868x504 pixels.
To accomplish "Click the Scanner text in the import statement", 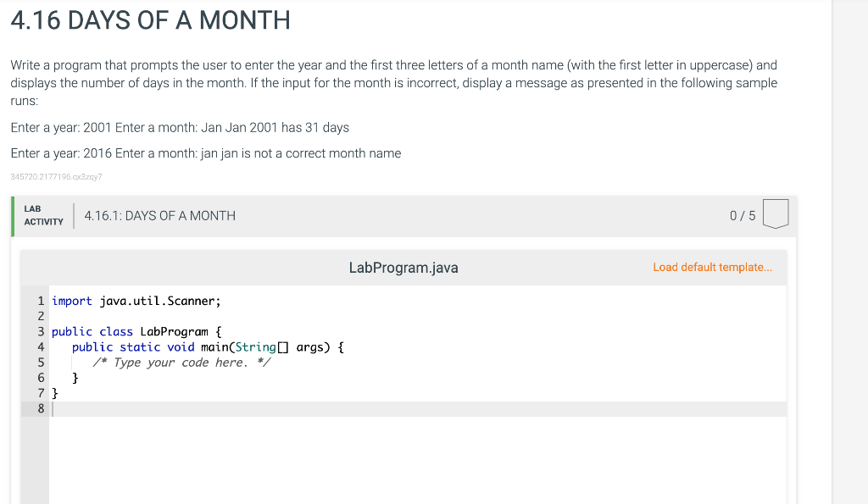I will pyautogui.click(x=192, y=300).
